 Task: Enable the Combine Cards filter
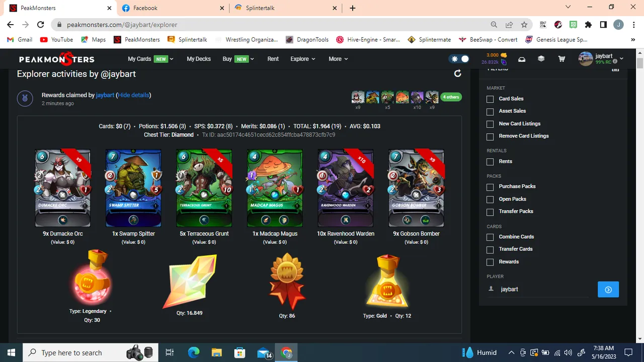(490, 237)
